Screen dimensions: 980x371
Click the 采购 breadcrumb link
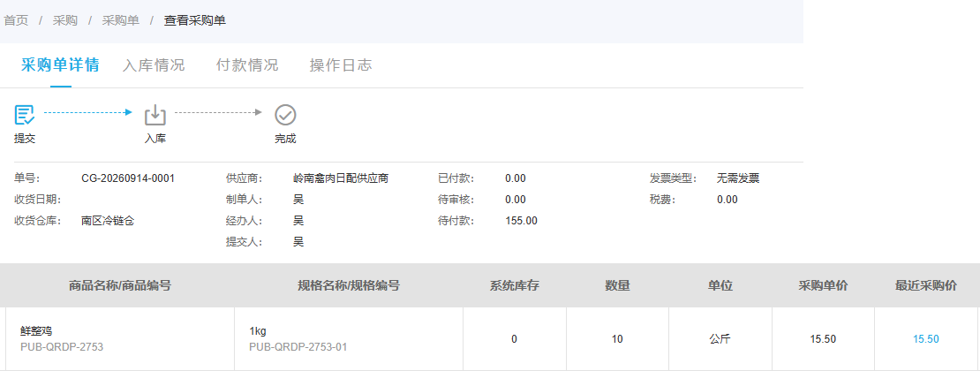pyautogui.click(x=65, y=20)
